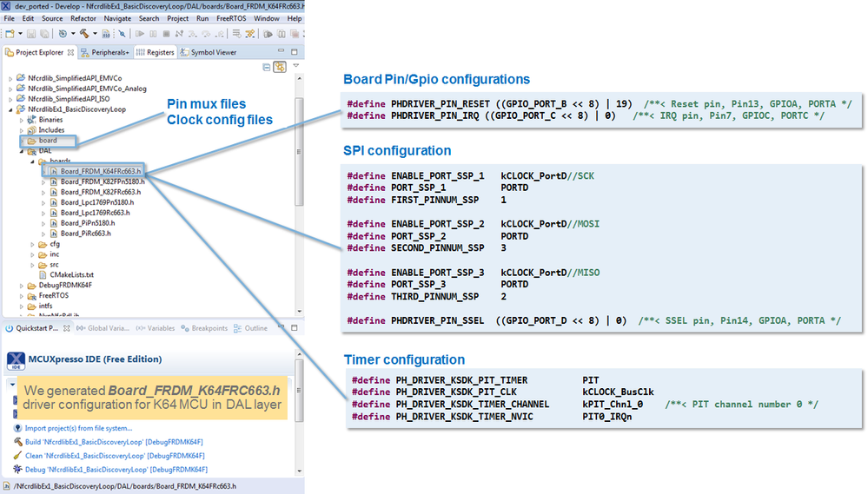The width and height of the screenshot is (868, 494).
Task: Click Suspend all debug sessions icon
Action: (x=282, y=34)
